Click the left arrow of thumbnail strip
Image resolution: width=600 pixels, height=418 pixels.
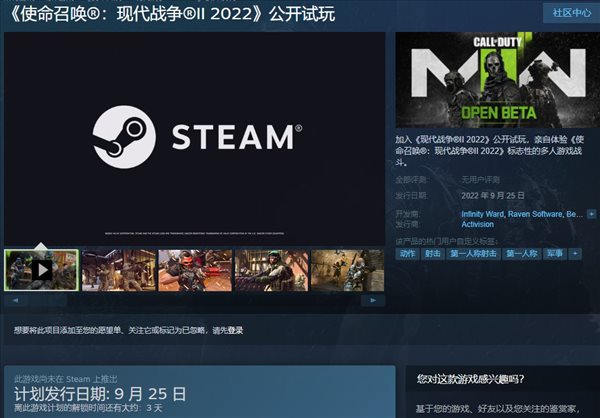coord(15,300)
